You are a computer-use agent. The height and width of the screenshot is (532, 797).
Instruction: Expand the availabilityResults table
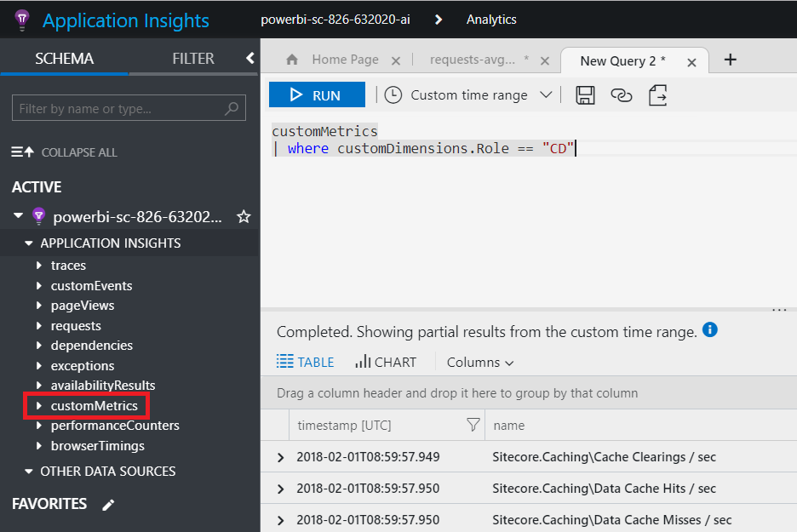click(39, 385)
